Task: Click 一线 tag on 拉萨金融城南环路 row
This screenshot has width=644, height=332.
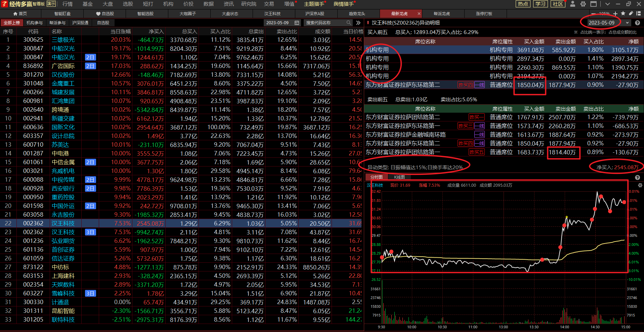Action: (479, 135)
